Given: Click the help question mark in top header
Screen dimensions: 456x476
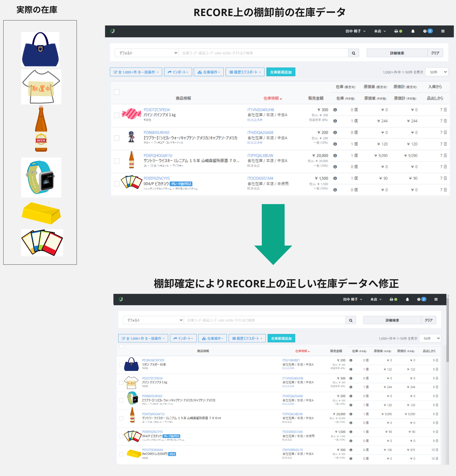Looking at the screenshot, I should click(x=425, y=31).
